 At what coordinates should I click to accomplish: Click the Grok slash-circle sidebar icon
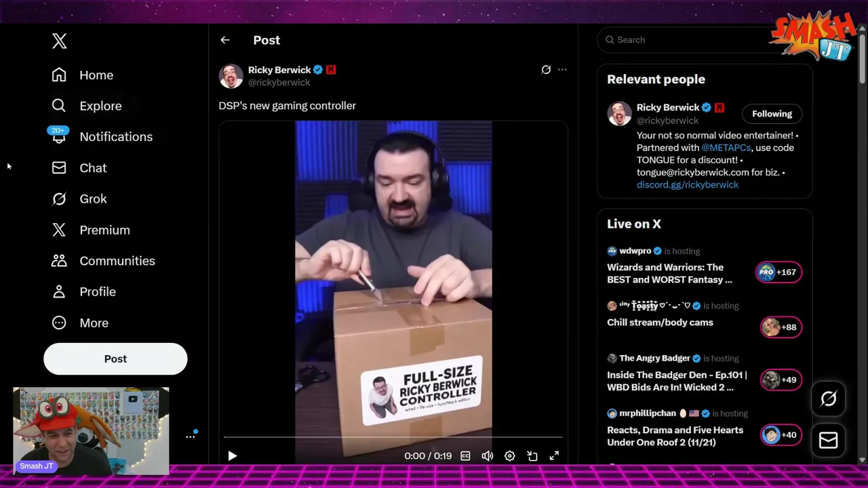pos(59,199)
